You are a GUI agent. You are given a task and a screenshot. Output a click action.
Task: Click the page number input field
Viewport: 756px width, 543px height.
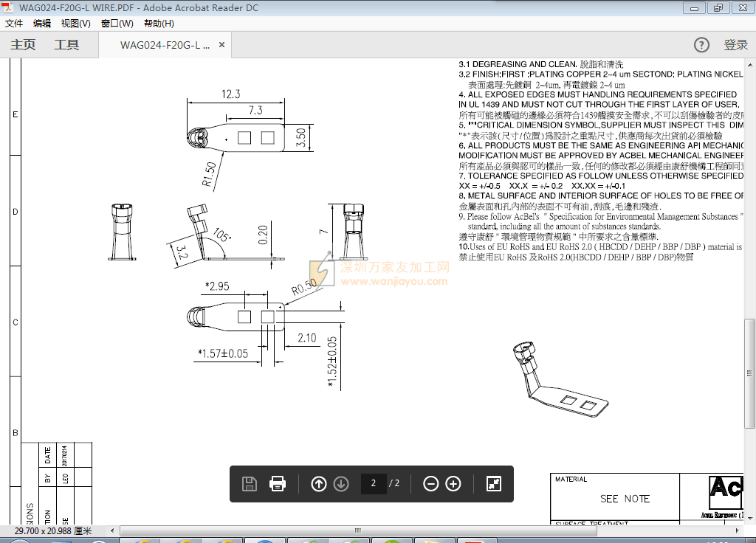coord(374,484)
